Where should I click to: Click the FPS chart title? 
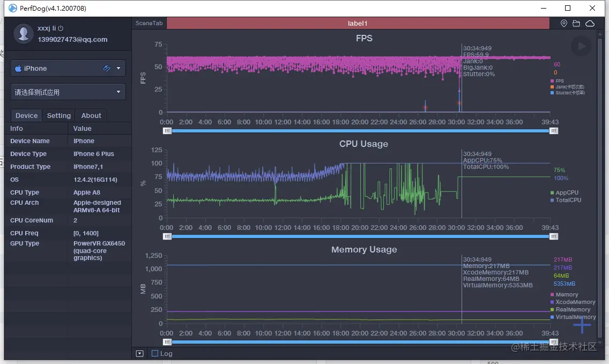pos(364,38)
